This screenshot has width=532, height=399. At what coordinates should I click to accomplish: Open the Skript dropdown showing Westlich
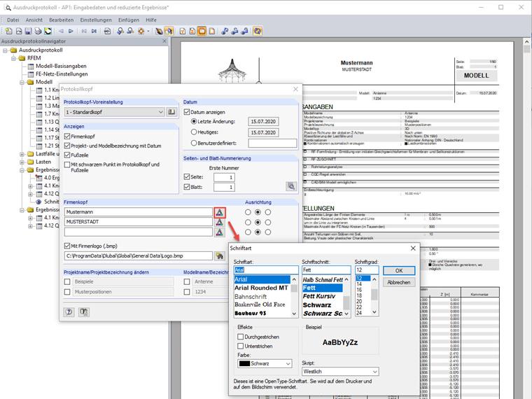tap(340, 372)
